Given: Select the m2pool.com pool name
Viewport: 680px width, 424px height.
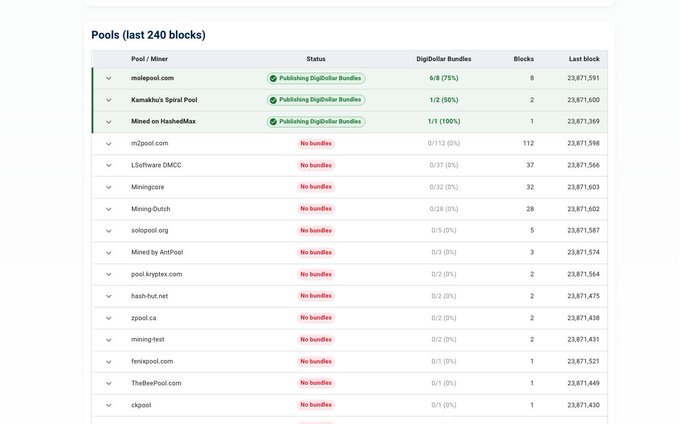Looking at the screenshot, I should (x=150, y=143).
